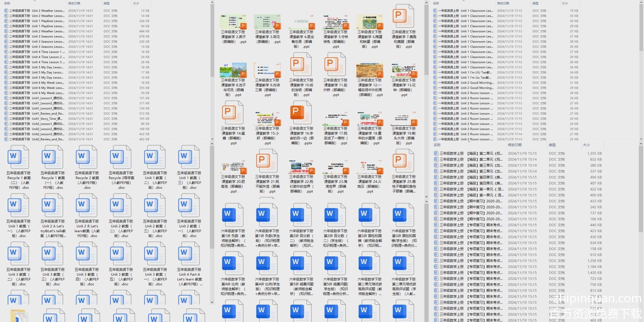Sort by 大小 in the 三年级数学上册 list
Viewport: 644px width, 322px height.
point(586,145)
